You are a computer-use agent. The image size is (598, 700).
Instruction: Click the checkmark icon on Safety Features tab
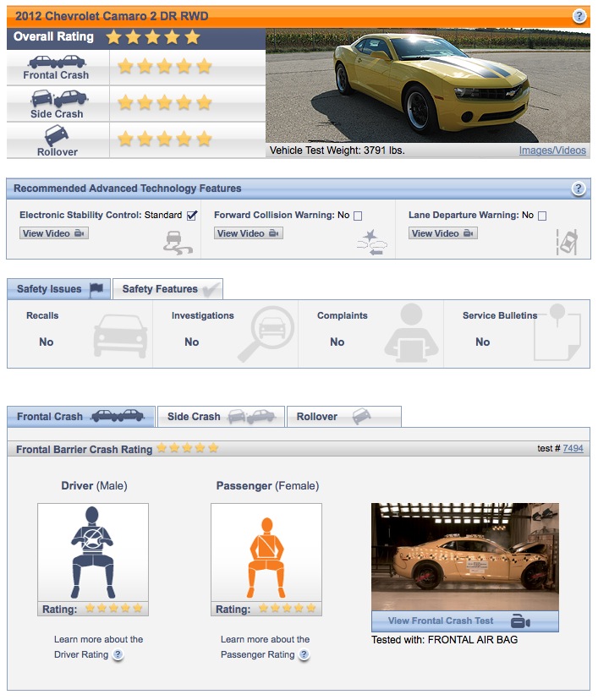click(211, 289)
